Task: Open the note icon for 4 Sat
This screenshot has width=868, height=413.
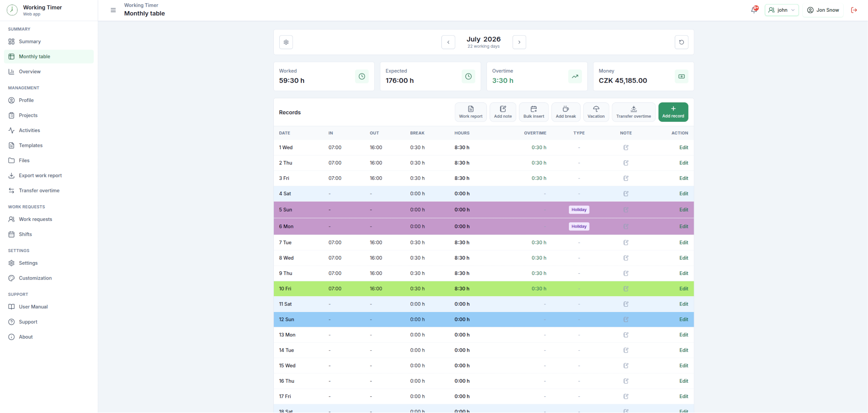Action: [x=626, y=193]
